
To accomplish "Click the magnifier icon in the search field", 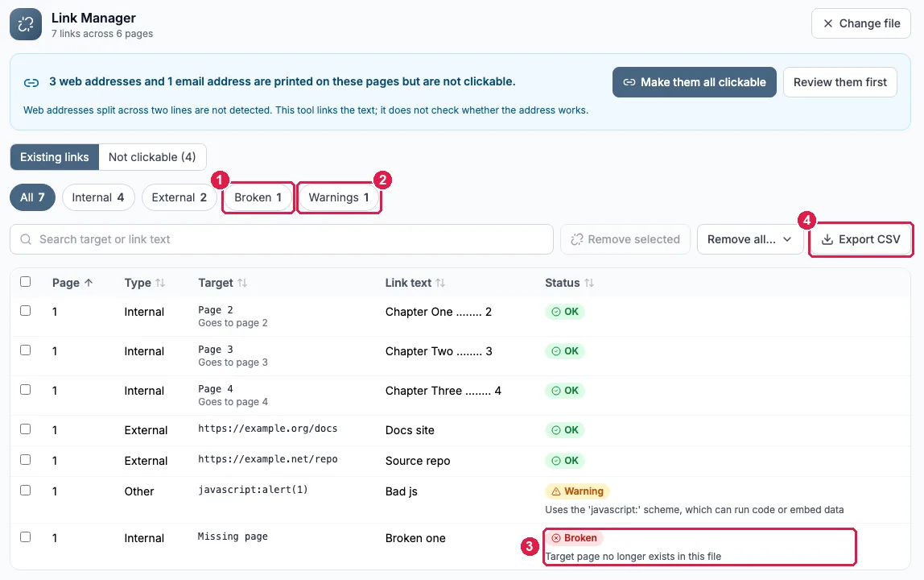I will pos(25,239).
